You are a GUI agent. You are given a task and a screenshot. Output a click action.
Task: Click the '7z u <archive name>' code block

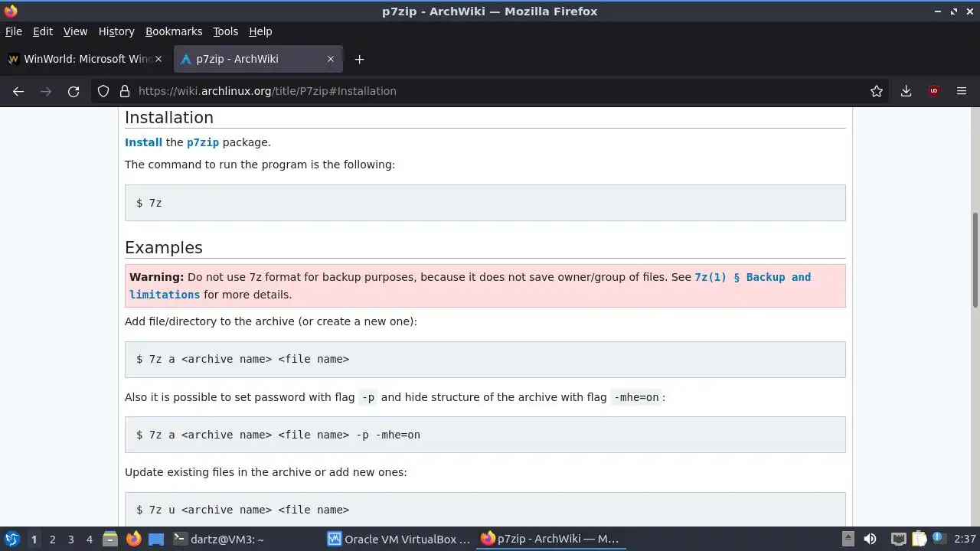coord(485,509)
